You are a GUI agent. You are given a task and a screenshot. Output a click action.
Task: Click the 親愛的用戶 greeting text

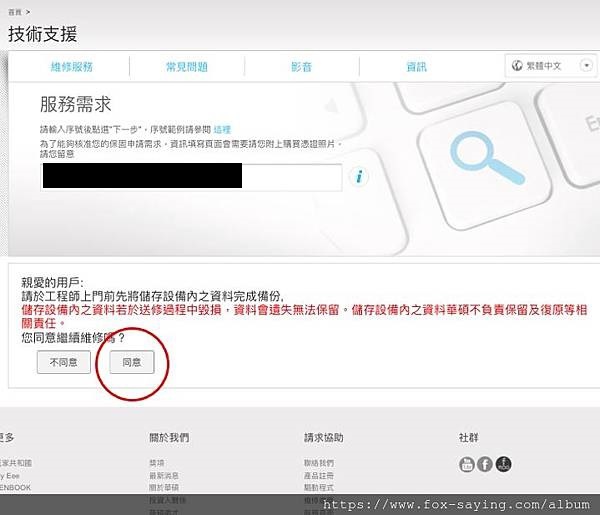[x=52, y=283]
